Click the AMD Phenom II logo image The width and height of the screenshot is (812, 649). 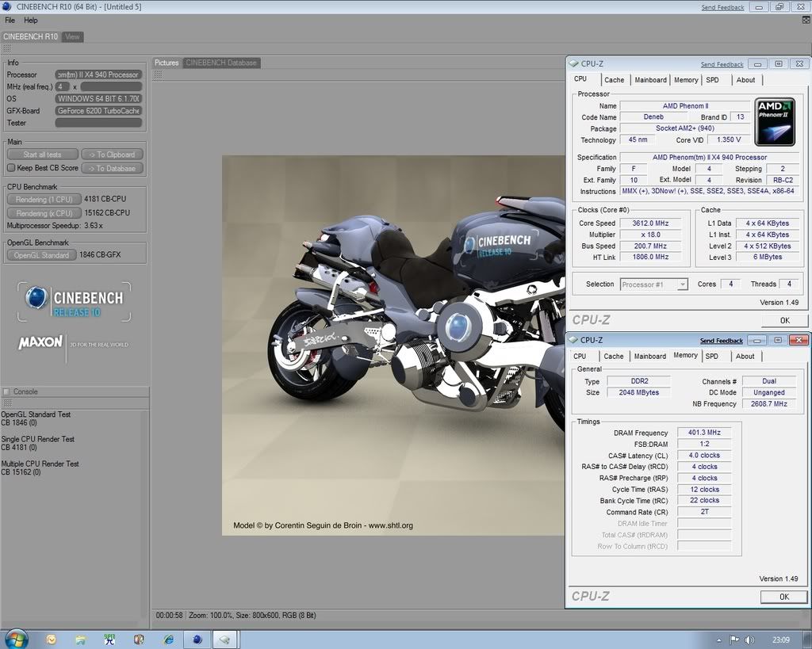click(x=775, y=121)
